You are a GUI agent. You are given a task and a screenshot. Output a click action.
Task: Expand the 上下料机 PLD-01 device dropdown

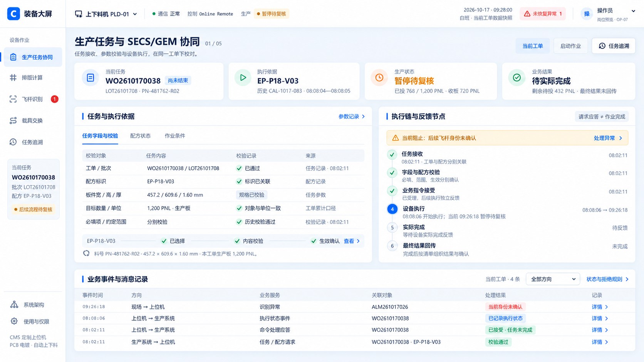click(x=106, y=14)
